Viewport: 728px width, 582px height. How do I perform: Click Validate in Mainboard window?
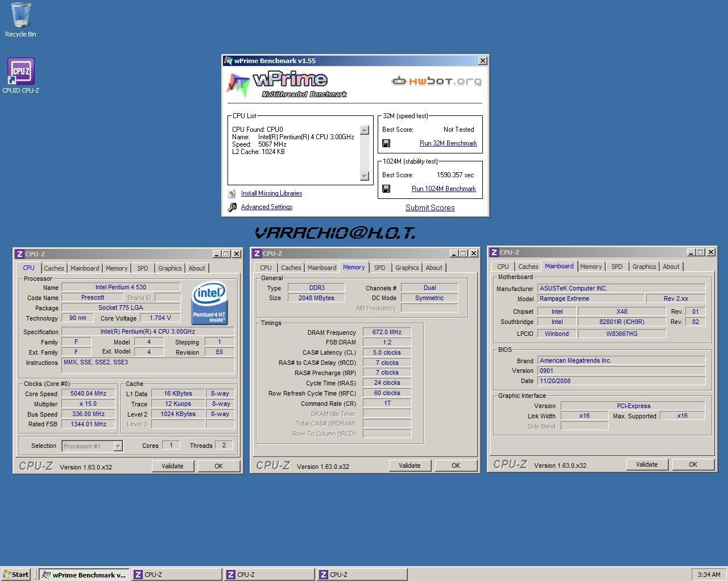coord(647,464)
